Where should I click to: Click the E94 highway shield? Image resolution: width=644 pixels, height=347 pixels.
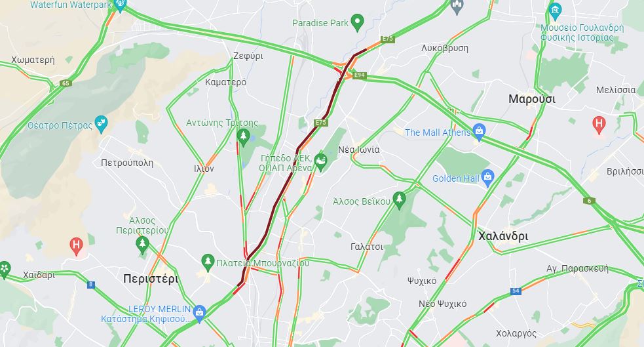(x=360, y=75)
